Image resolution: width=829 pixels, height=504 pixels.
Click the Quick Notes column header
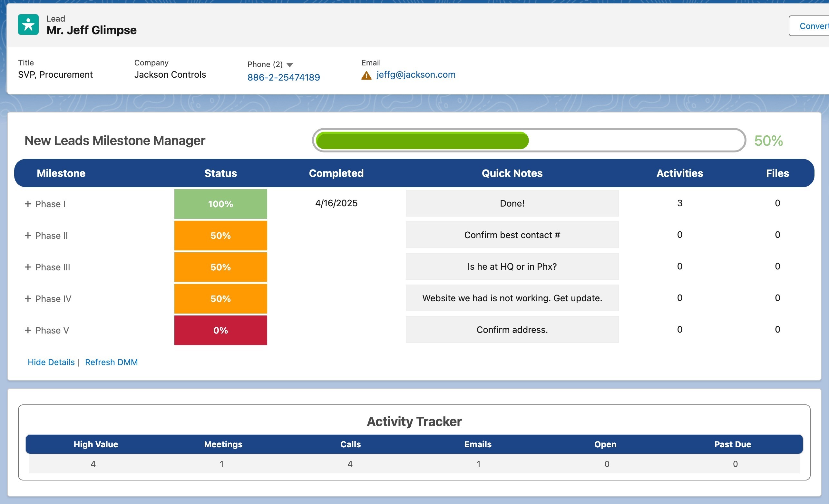pyautogui.click(x=512, y=173)
